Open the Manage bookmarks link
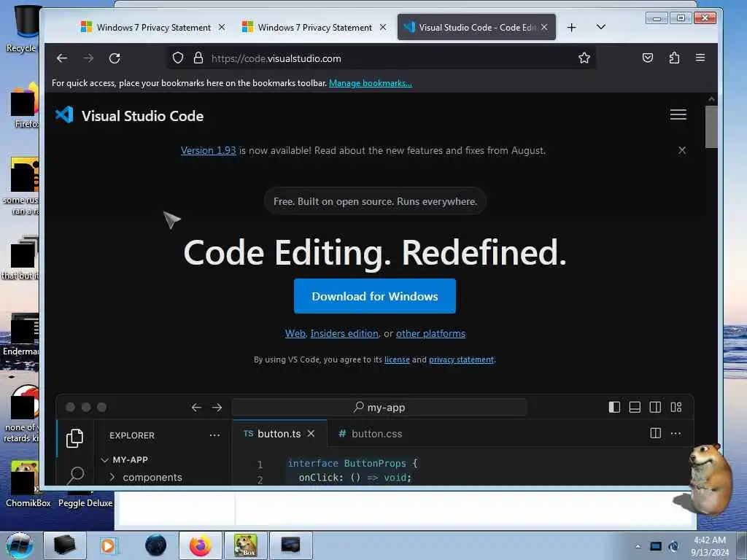Image resolution: width=747 pixels, height=560 pixels. click(370, 83)
